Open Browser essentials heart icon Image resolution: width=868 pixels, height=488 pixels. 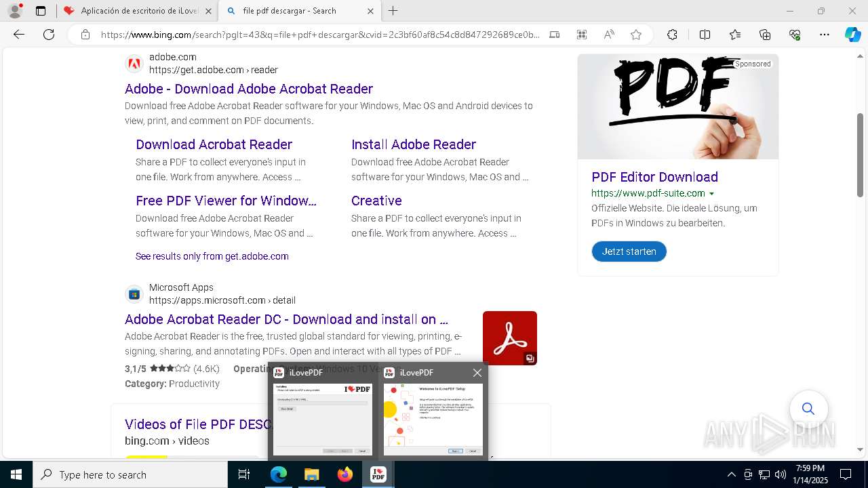(795, 35)
